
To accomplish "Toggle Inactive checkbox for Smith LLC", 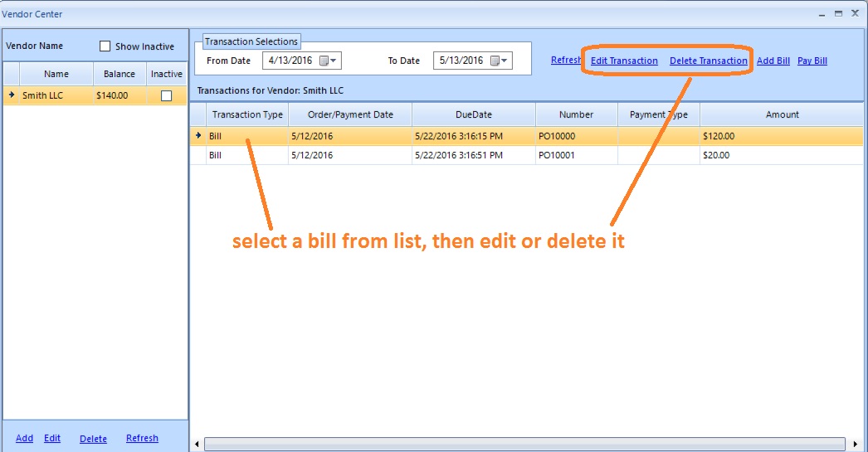I will (x=166, y=95).
